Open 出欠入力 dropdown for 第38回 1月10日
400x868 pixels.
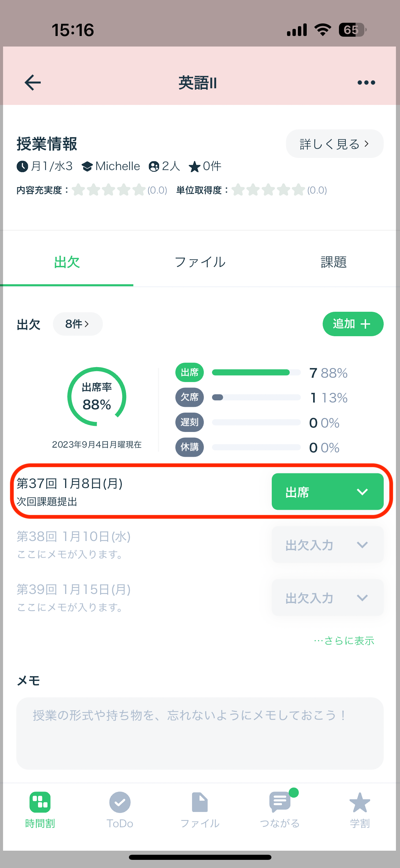click(x=328, y=545)
